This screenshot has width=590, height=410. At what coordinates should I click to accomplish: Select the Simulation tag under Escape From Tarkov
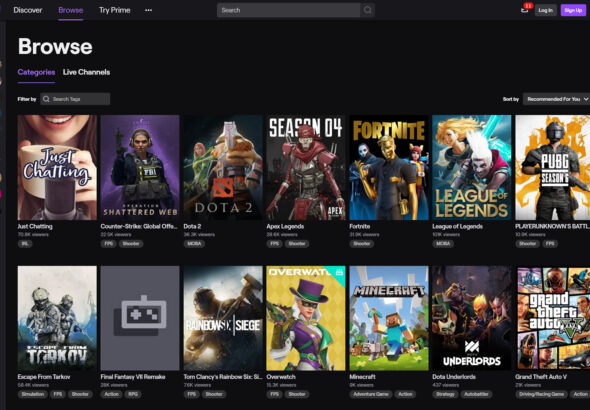click(33, 394)
